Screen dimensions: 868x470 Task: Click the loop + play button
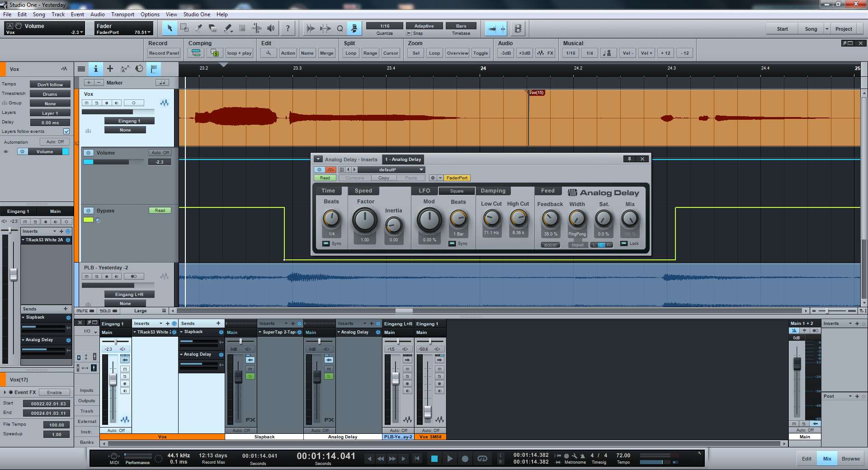pos(239,53)
